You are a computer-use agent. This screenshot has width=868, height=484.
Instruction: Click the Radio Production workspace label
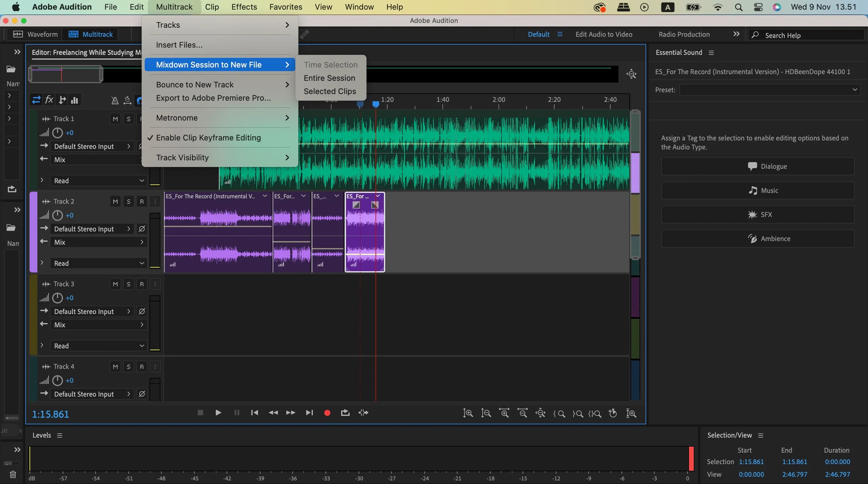click(x=684, y=34)
